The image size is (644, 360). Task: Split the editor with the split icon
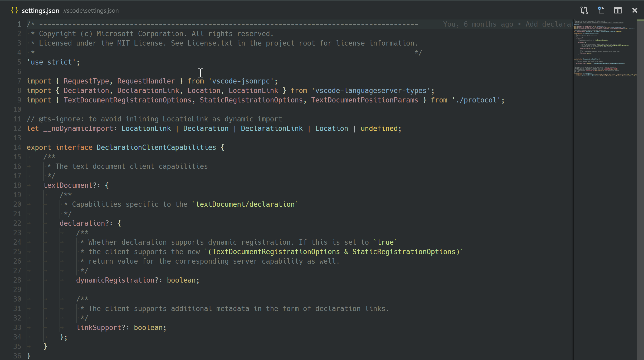(618, 11)
